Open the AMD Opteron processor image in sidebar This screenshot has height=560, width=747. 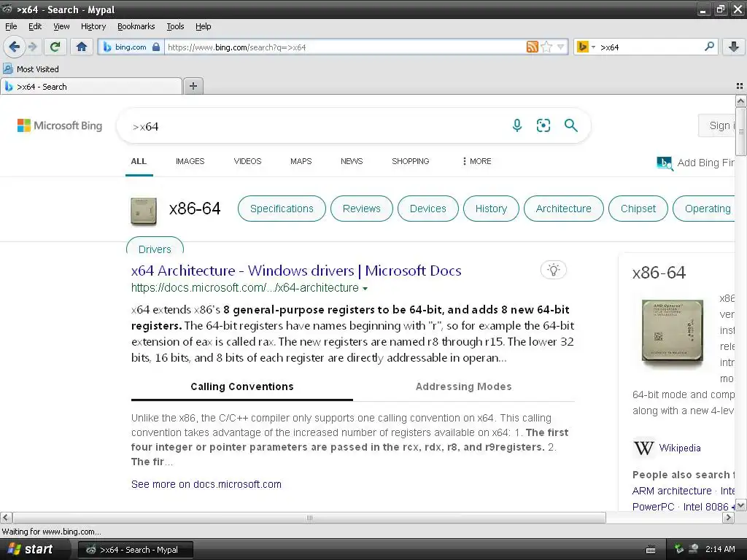coord(672,330)
